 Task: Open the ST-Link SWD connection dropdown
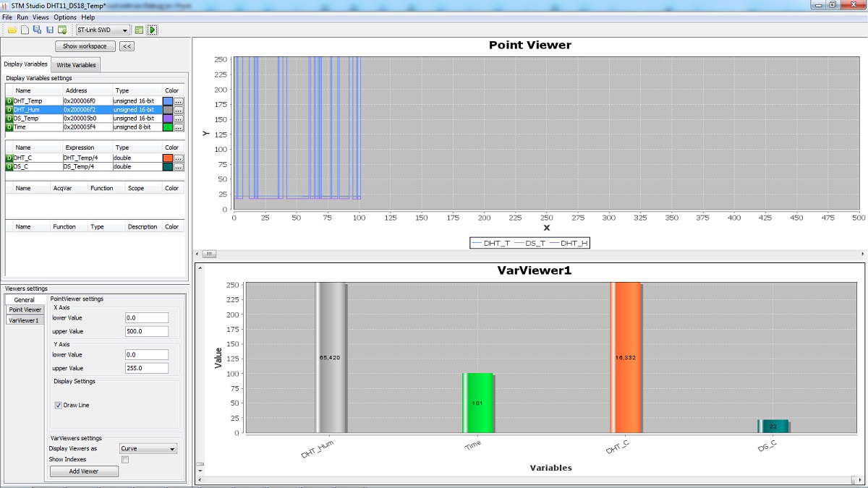click(x=103, y=30)
